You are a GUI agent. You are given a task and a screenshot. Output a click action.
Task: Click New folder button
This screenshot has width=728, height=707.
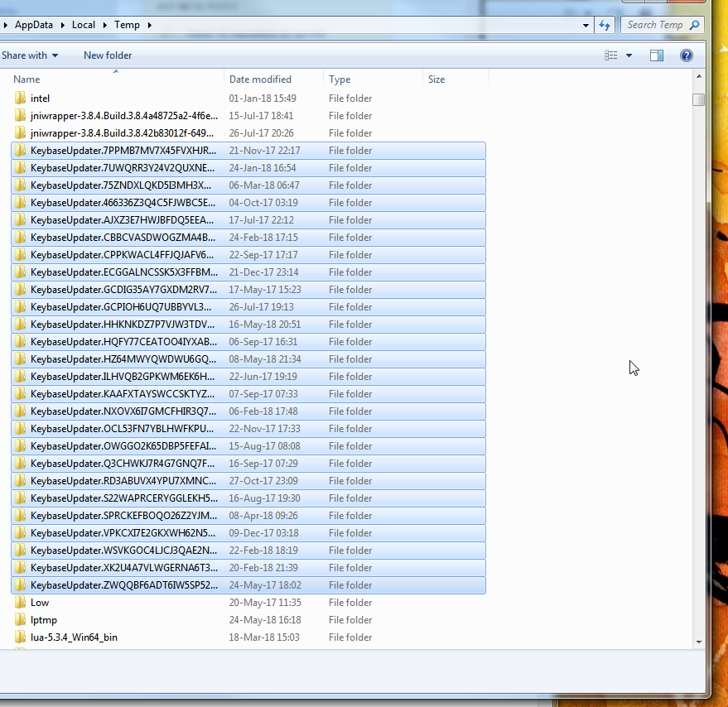point(108,55)
